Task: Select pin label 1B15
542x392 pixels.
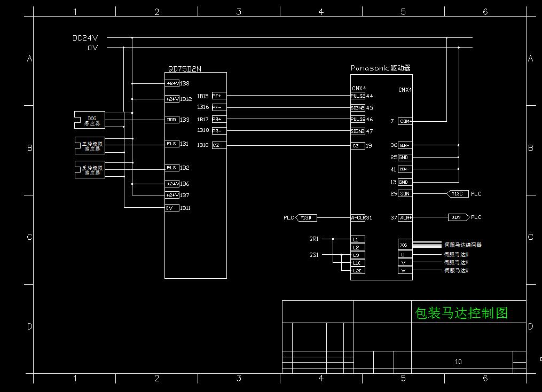Action: [203, 96]
